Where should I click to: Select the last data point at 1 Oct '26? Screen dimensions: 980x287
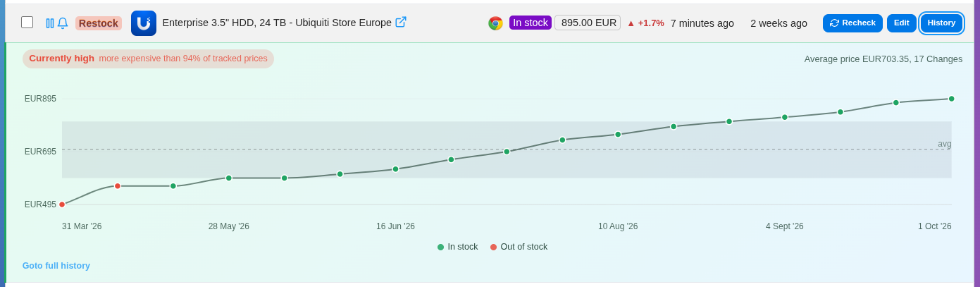pyautogui.click(x=951, y=99)
